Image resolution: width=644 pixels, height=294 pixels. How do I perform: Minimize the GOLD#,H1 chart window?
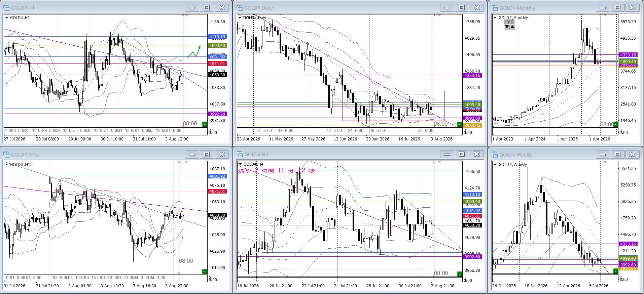(x=192, y=8)
